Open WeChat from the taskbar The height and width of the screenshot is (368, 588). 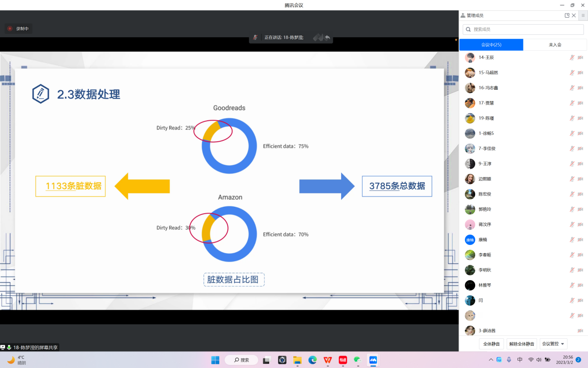coord(357,360)
